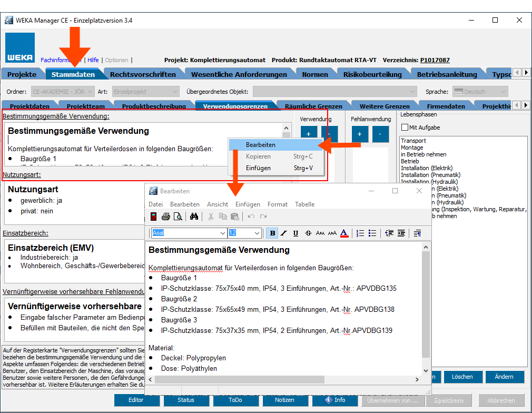This screenshot has width=532, height=413.
Task: Click the print icon in editor toolbar
Action: pos(166,217)
